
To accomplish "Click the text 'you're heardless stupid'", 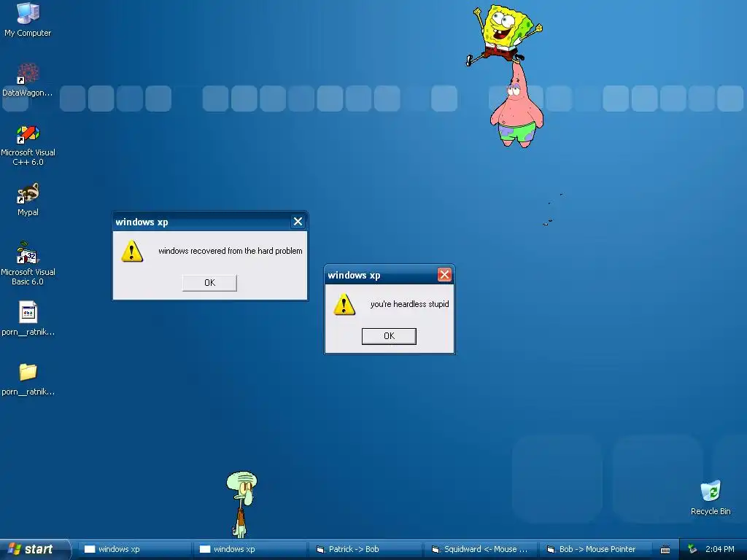I will click(409, 304).
